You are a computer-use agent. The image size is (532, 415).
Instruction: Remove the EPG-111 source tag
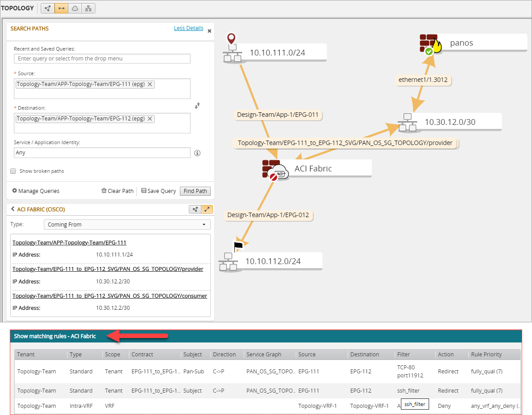click(150, 84)
